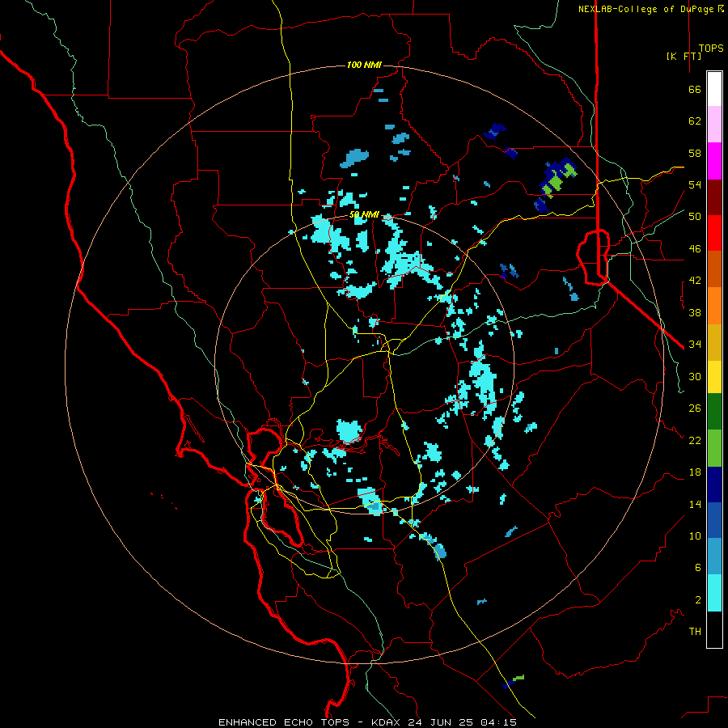Pick the navy blue swatch in the scale
The height and width of the screenshot is (728, 728).
(714, 485)
